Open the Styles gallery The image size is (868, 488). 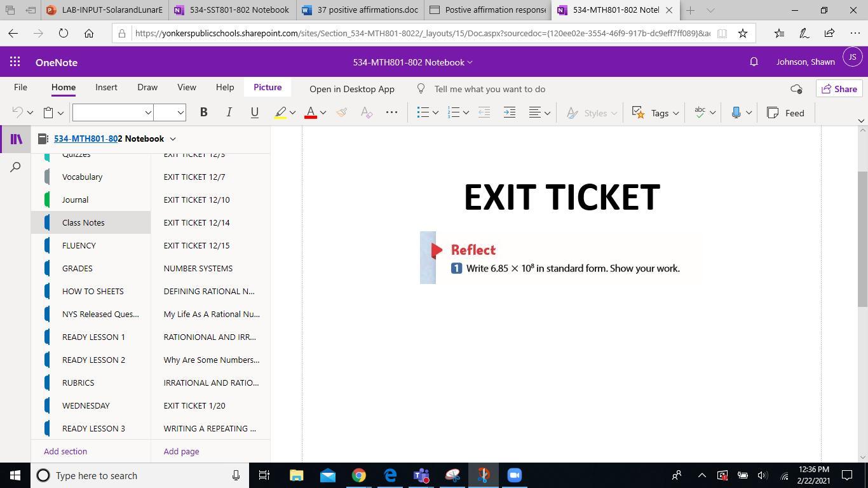(x=592, y=112)
